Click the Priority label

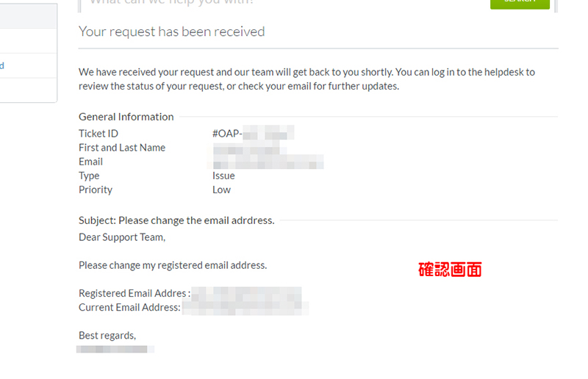(96, 189)
